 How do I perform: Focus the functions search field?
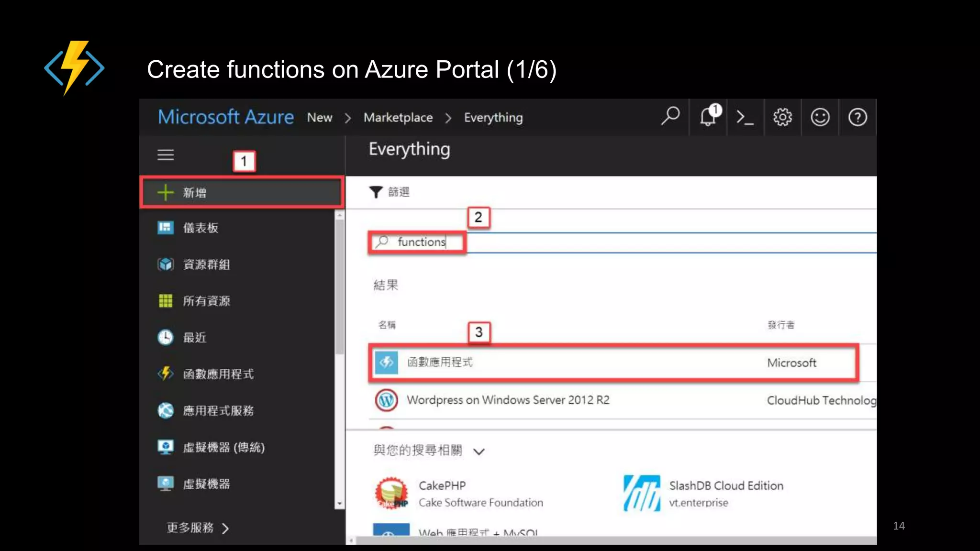[622, 242]
